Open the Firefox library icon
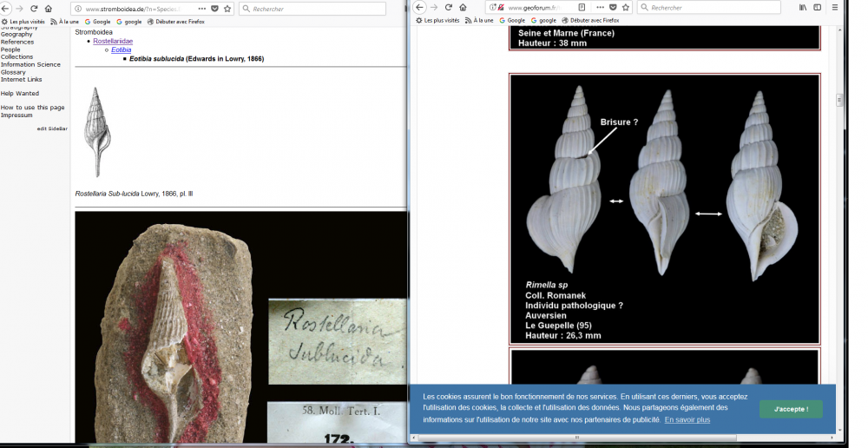 (803, 8)
